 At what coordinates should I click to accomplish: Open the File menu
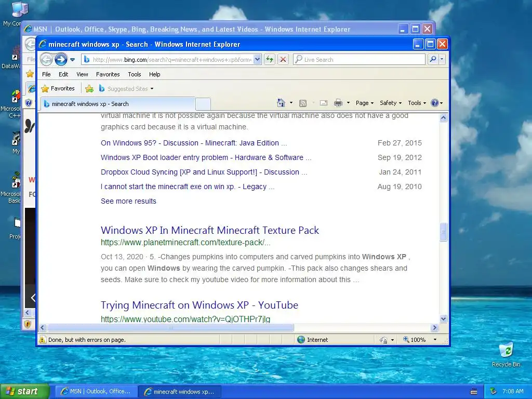(46, 74)
